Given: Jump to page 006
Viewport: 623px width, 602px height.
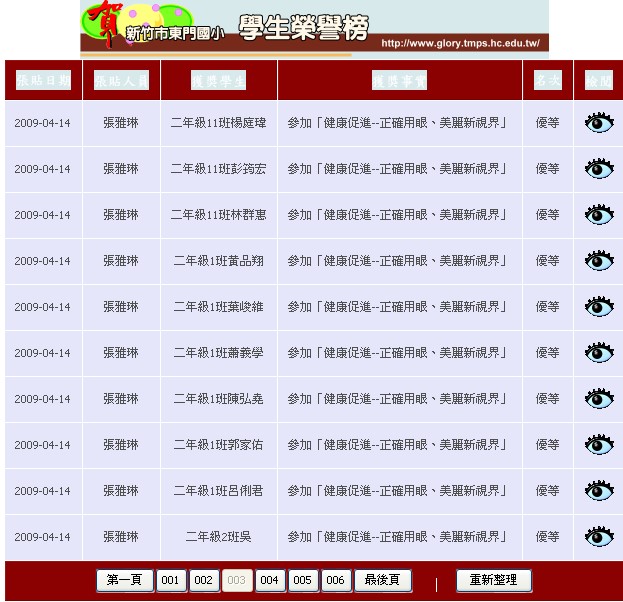Looking at the screenshot, I should pyautogui.click(x=336, y=580).
